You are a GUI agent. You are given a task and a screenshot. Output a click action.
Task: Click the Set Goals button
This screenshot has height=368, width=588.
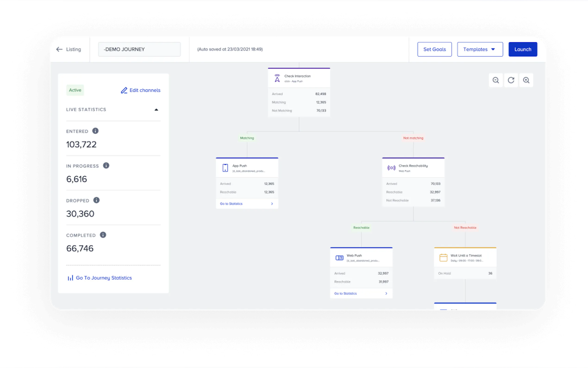pyautogui.click(x=434, y=49)
